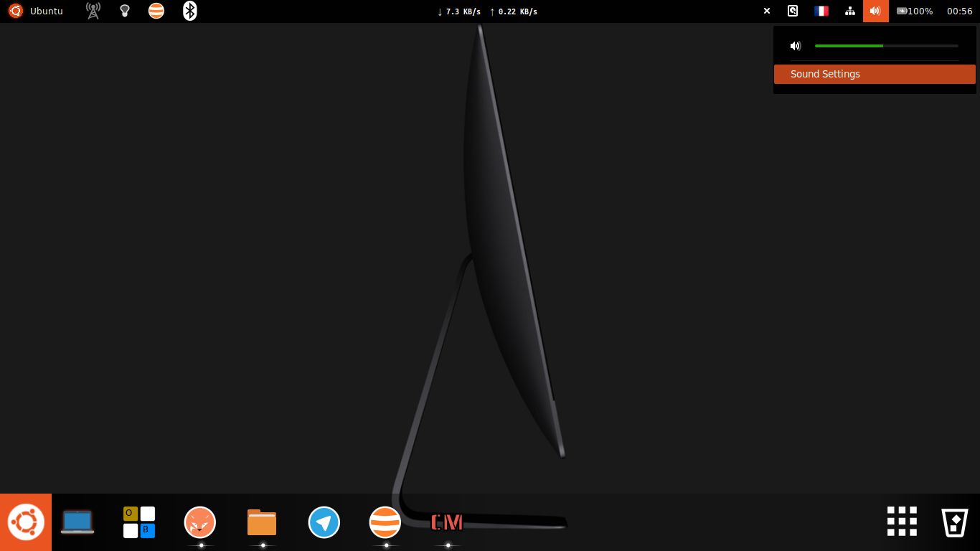Open the clock showing 00:56
980x551 pixels.
click(x=960, y=11)
